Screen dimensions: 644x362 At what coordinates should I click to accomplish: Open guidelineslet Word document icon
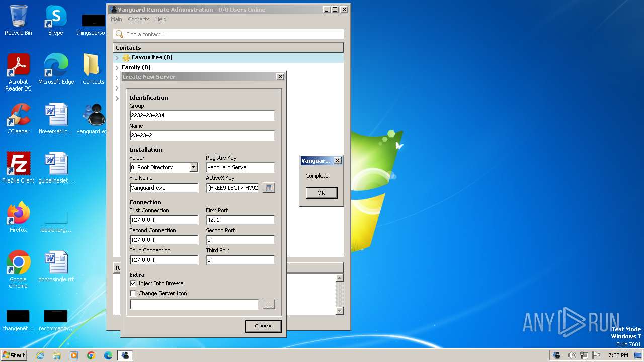pyautogui.click(x=56, y=168)
